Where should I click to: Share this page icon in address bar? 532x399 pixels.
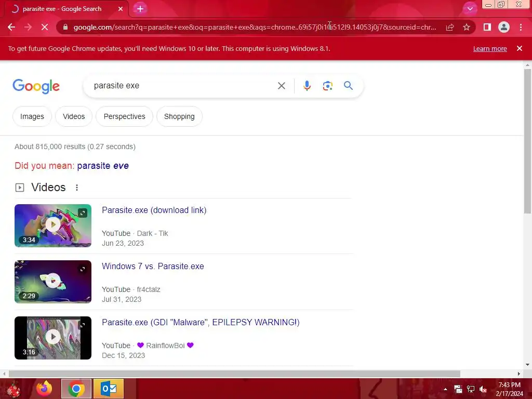pyautogui.click(x=450, y=27)
